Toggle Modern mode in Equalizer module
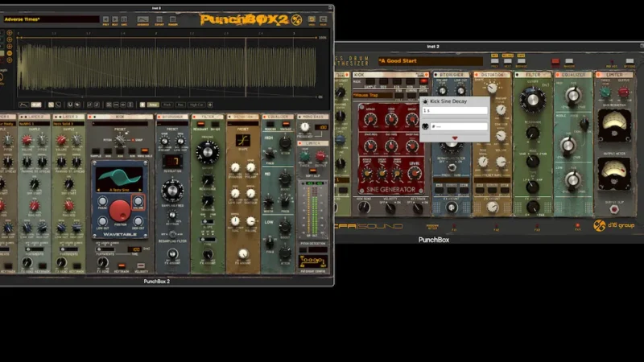This screenshot has height=362, width=644. coord(270,124)
